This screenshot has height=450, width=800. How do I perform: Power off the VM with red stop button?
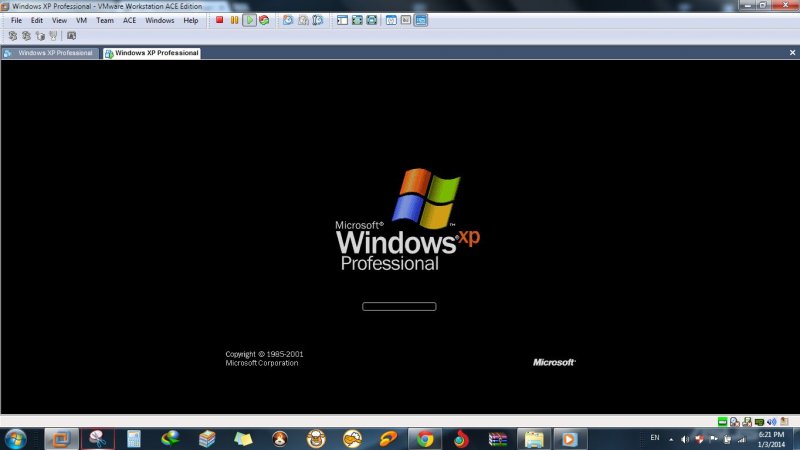click(219, 20)
